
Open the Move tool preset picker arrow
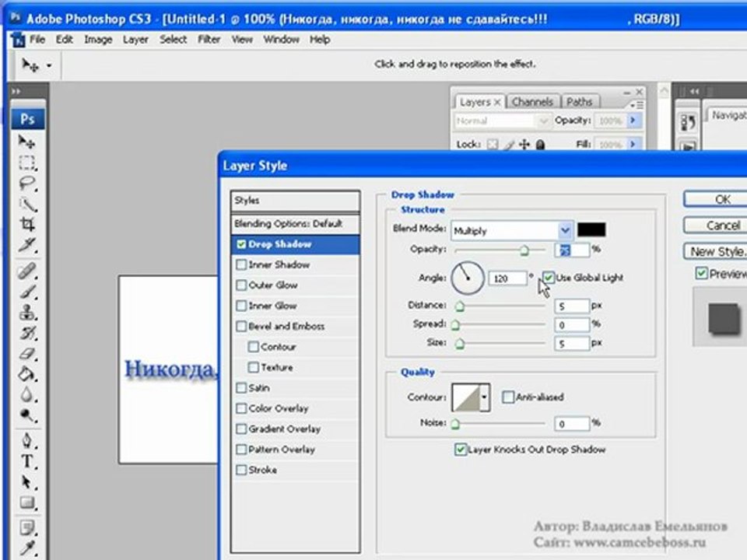pyautogui.click(x=48, y=65)
